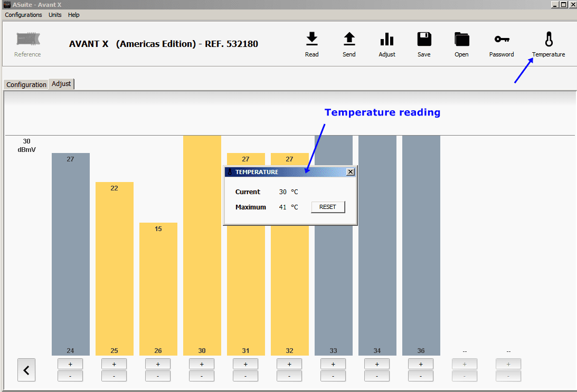The height and width of the screenshot is (392, 577).
Task: Select the channel 30 level bar
Action: (x=202, y=245)
